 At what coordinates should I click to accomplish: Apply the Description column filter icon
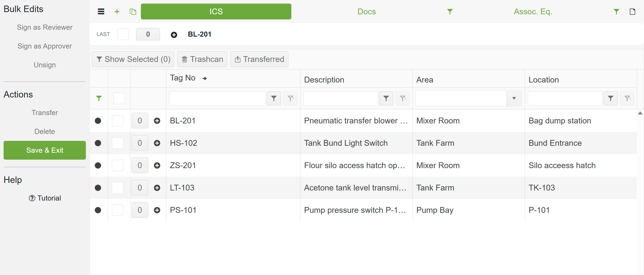(x=386, y=99)
